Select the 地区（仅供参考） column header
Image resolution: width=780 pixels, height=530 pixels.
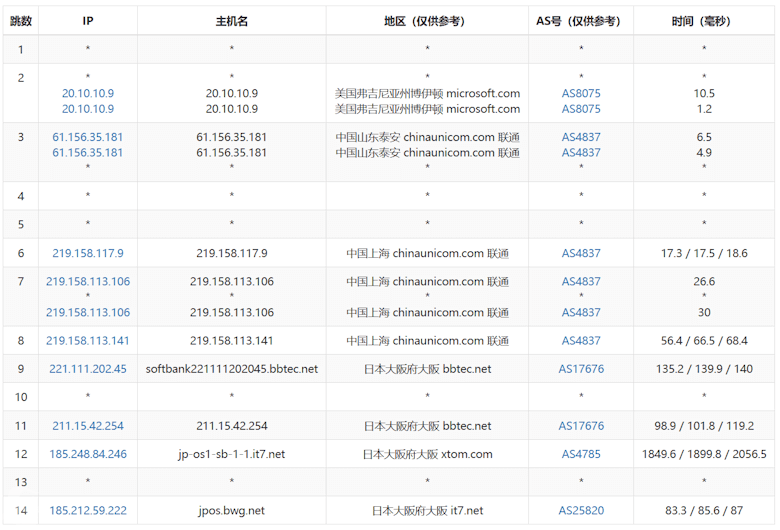click(427, 21)
